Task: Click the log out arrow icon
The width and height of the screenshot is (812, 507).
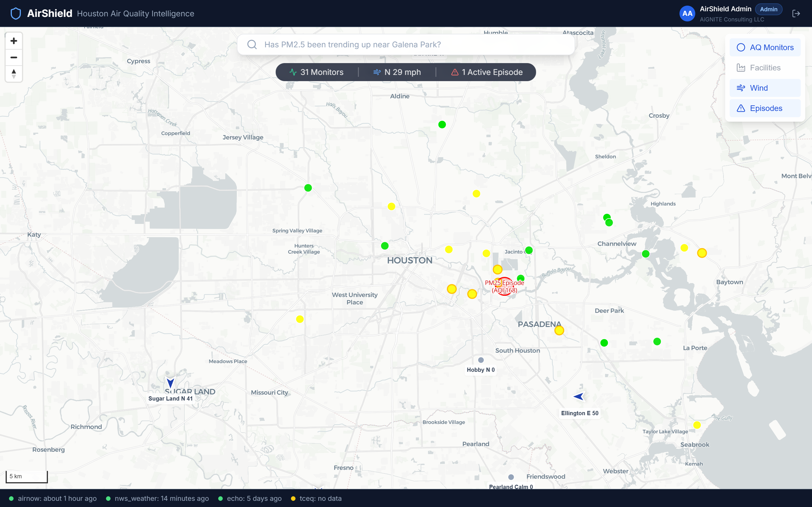Action: click(796, 14)
